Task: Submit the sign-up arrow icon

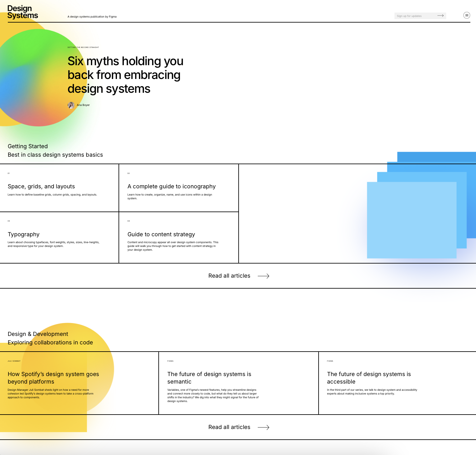Action: point(440,16)
